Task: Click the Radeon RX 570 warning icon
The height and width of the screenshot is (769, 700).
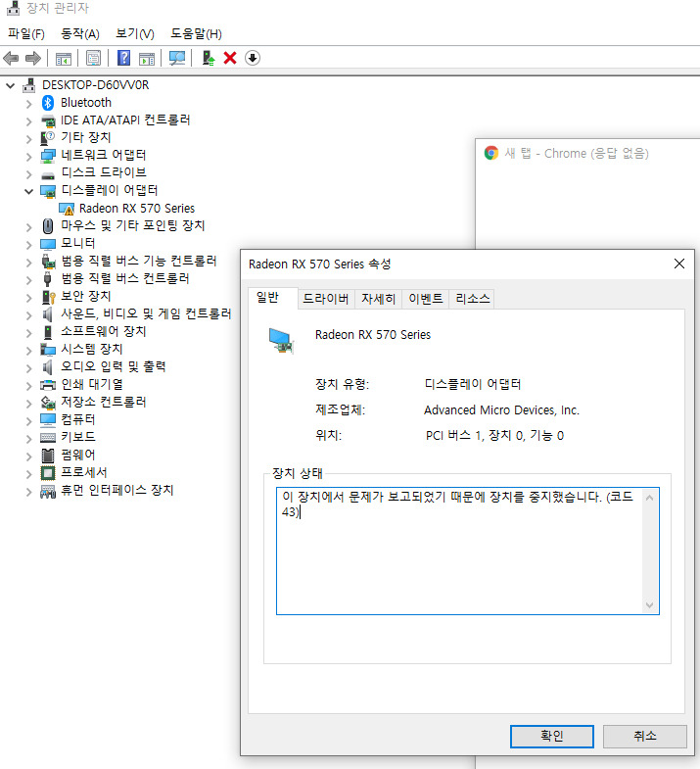Action: pyautogui.click(x=67, y=209)
